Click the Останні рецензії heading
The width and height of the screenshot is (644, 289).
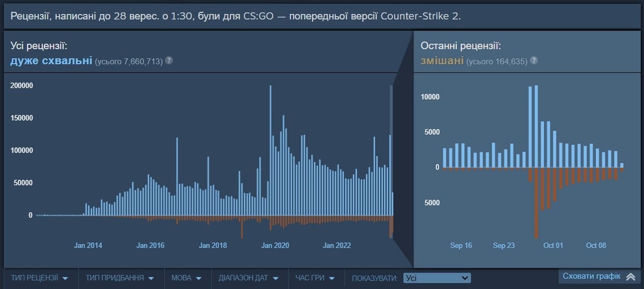(460, 46)
